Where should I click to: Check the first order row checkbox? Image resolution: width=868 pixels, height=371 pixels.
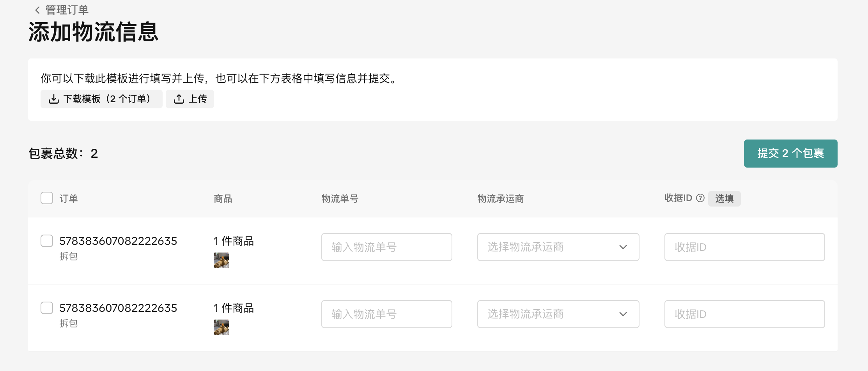pyautogui.click(x=47, y=241)
